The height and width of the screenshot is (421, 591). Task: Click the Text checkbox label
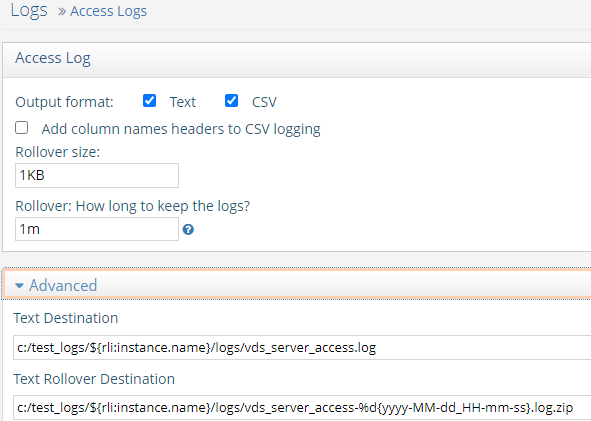[182, 102]
